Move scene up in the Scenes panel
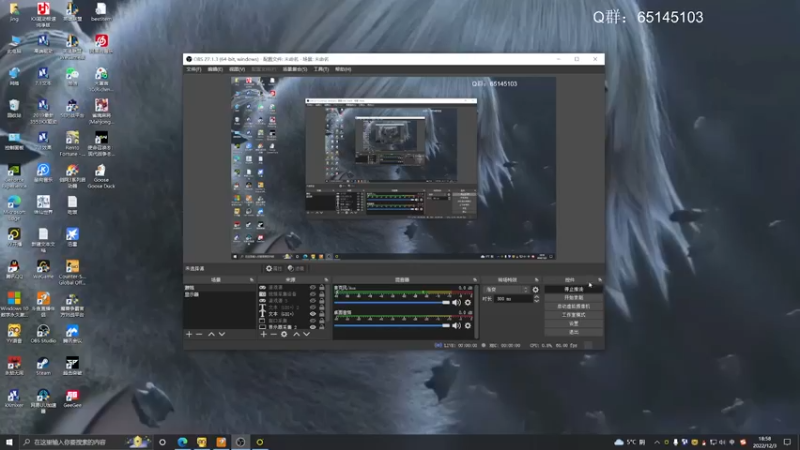 tap(211, 334)
